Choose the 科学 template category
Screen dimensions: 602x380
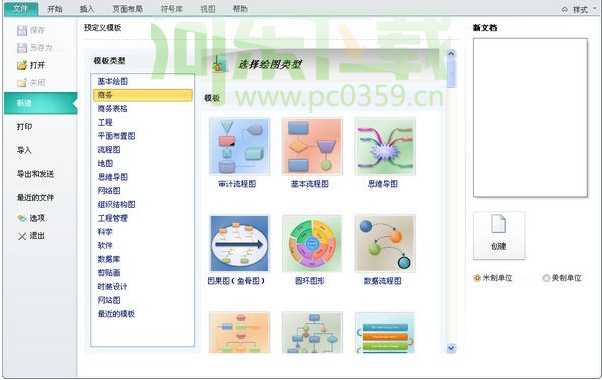click(105, 232)
